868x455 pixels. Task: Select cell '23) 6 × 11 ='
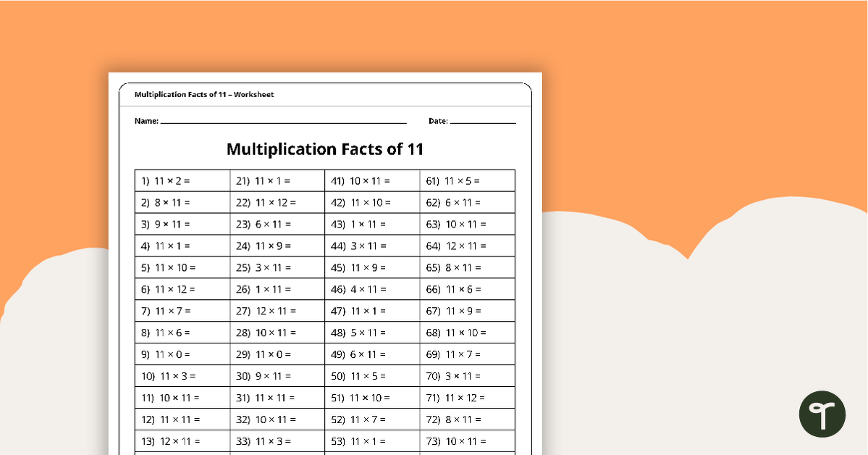point(277,224)
